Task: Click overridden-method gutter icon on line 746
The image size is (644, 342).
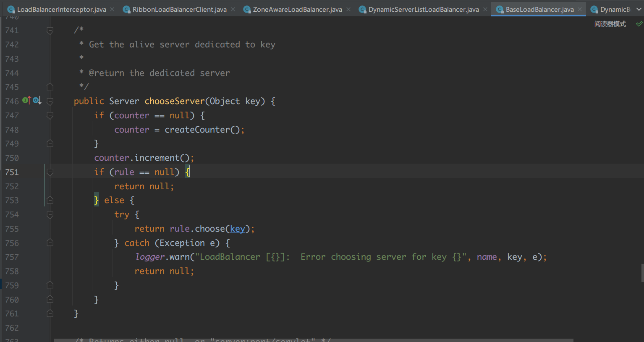Action: [x=37, y=100]
